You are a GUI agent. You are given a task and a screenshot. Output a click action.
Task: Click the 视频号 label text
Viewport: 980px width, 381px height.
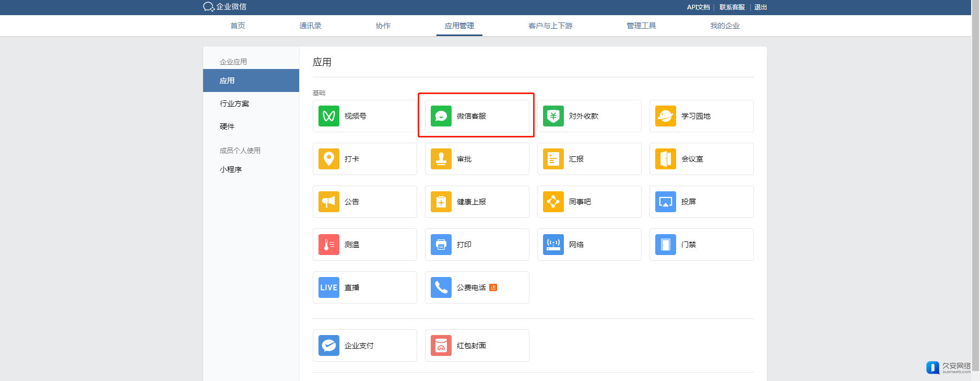click(x=356, y=116)
